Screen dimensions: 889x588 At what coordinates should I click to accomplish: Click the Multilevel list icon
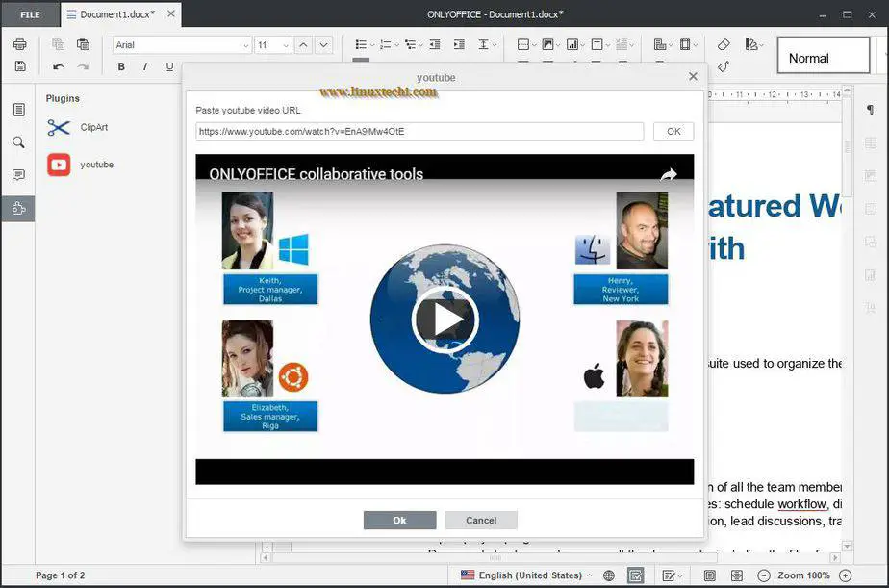pyautogui.click(x=410, y=44)
